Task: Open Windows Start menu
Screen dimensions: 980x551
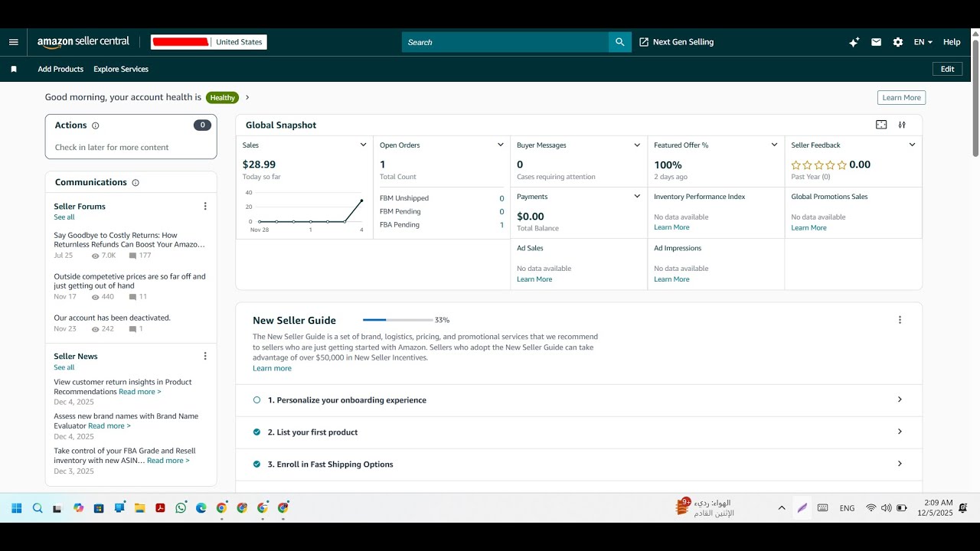Action: click(17, 507)
